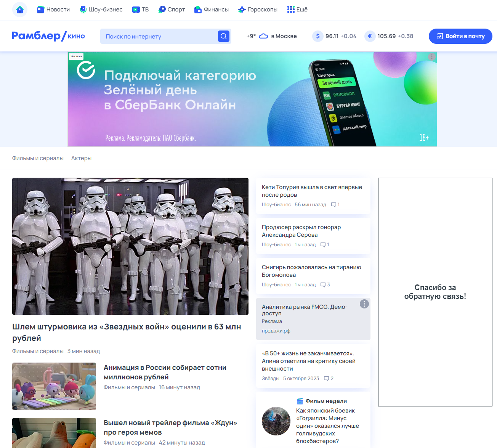Open the dollar rate 96.11
Image resolution: width=497 pixels, height=448 pixels.
[332, 36]
